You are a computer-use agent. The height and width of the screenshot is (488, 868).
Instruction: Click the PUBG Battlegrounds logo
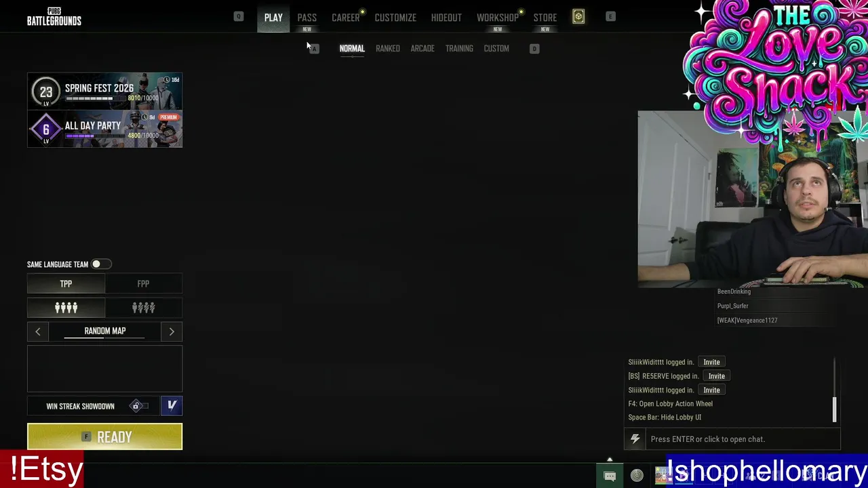pos(54,17)
